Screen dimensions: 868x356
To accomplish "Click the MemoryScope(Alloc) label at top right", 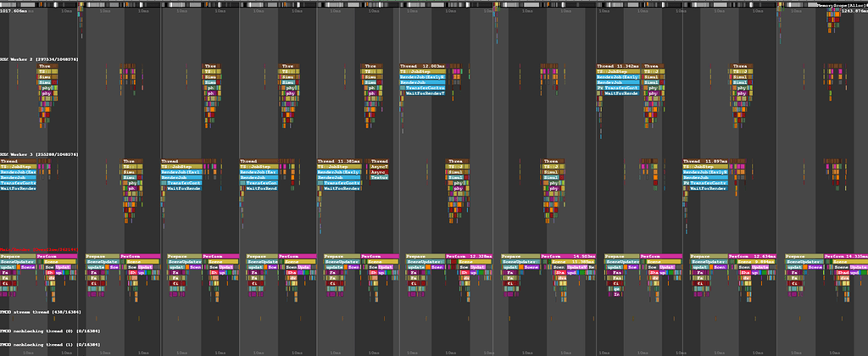I will (841, 5).
